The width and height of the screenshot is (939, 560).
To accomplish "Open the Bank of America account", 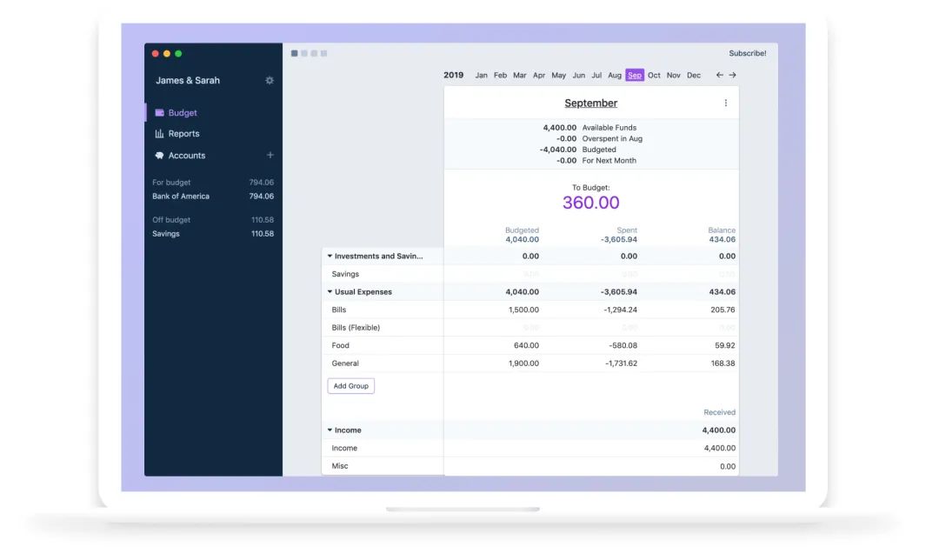I will point(213,197).
